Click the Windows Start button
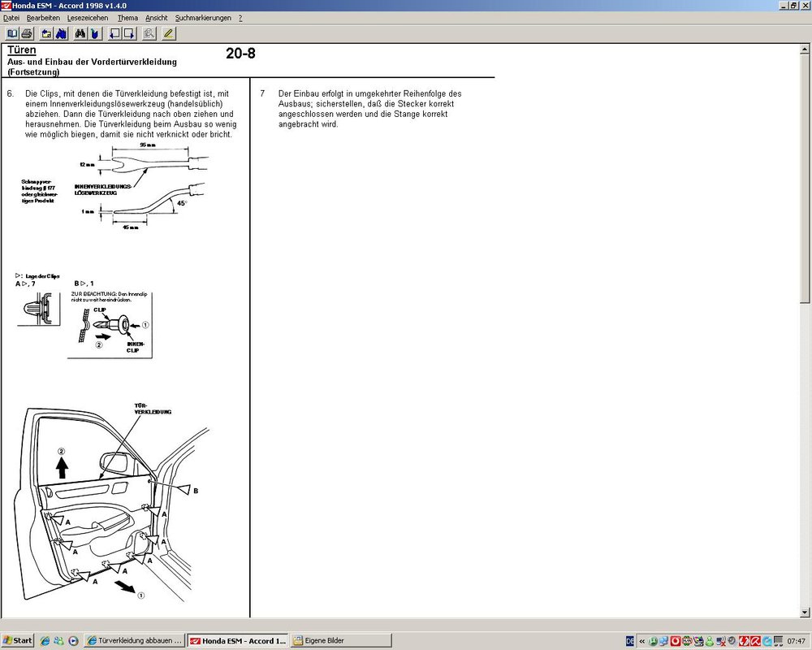Image resolution: width=812 pixels, height=650 pixels. pyautogui.click(x=17, y=640)
